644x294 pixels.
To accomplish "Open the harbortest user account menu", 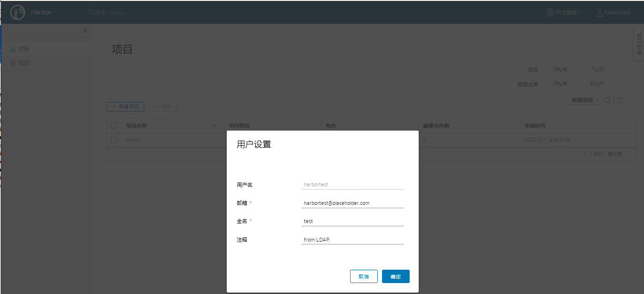I will [x=615, y=12].
